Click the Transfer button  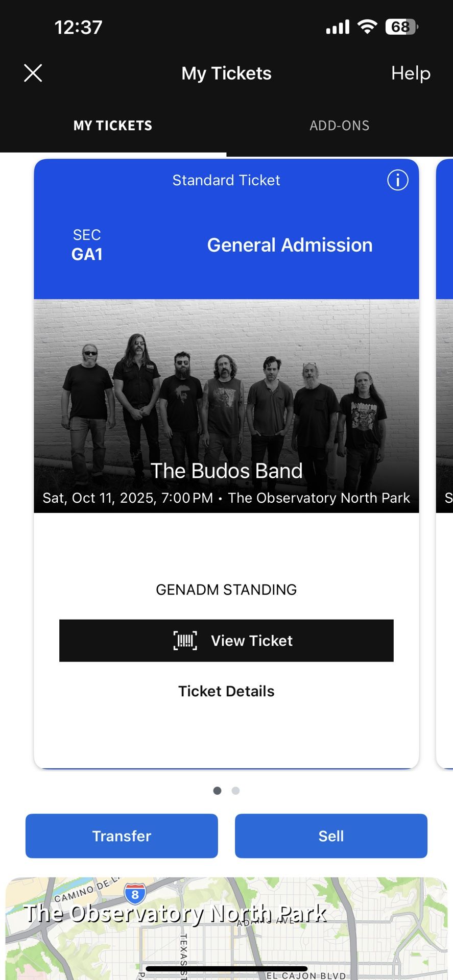click(122, 836)
